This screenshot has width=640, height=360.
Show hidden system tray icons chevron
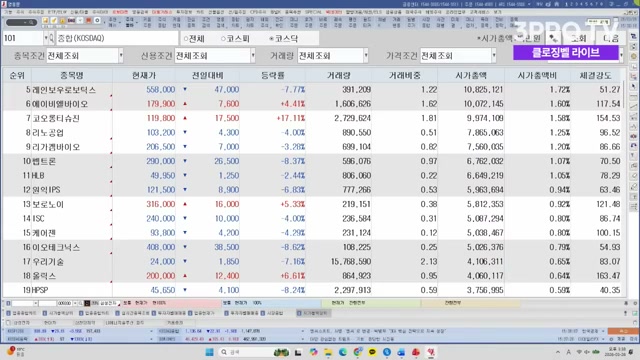point(558,352)
